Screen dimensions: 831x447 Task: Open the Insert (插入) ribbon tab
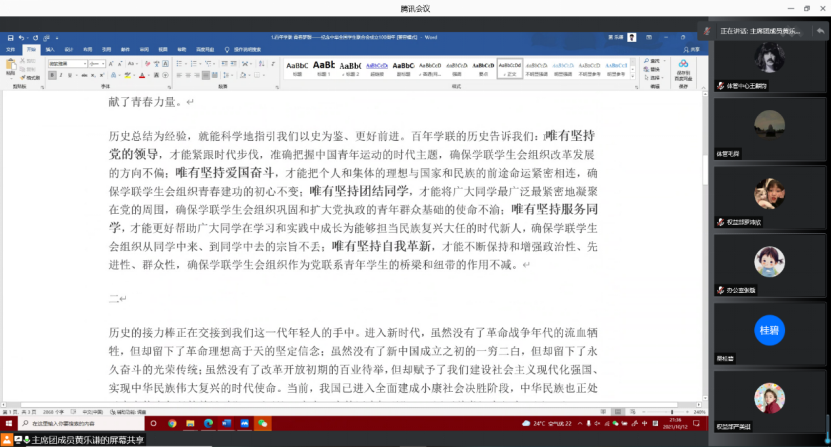coord(50,48)
